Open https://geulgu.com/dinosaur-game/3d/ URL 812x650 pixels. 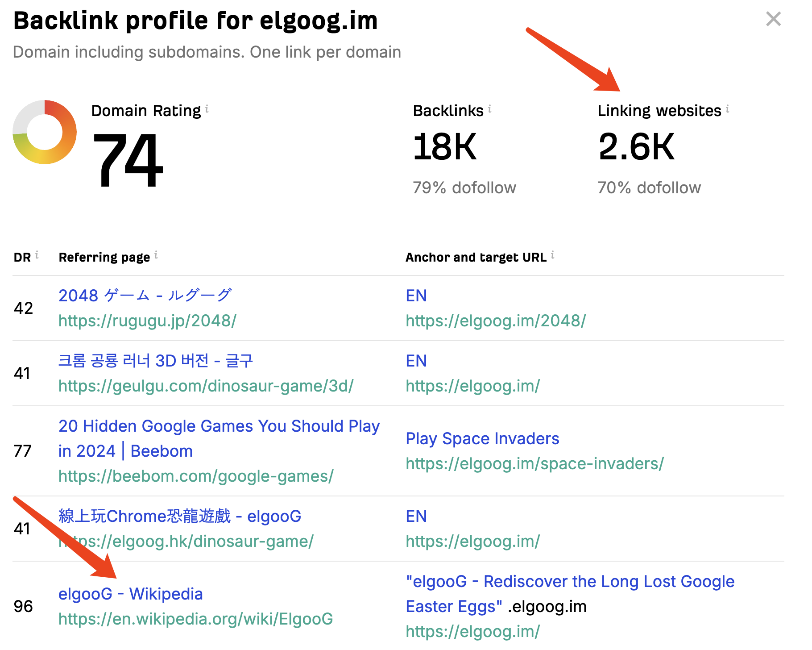click(x=206, y=386)
